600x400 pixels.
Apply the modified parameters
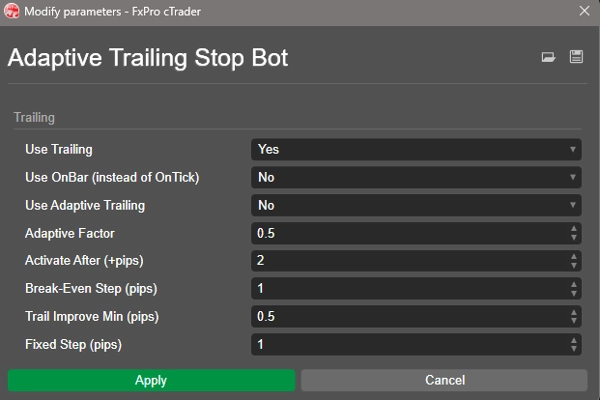(151, 380)
